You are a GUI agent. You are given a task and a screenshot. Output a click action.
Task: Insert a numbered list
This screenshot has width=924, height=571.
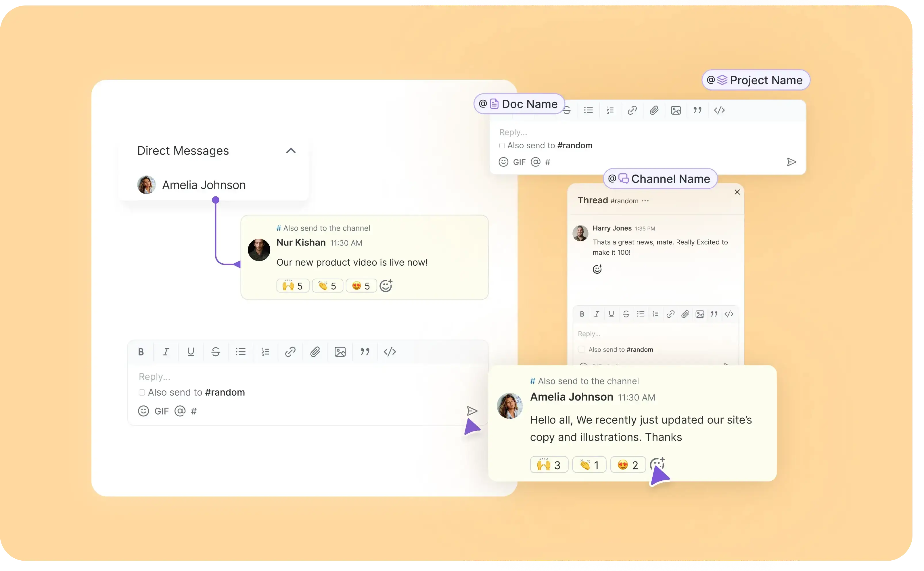(x=265, y=352)
